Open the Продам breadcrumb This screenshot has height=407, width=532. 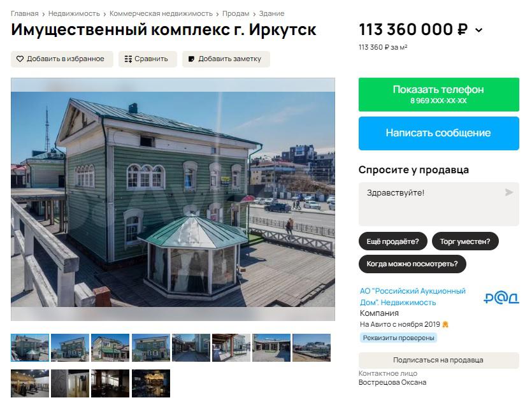[x=236, y=13]
